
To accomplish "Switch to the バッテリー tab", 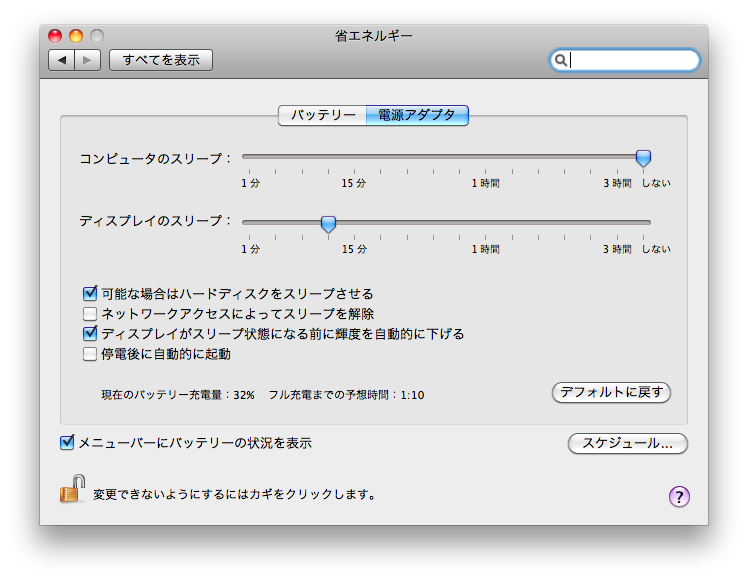I will click(x=322, y=115).
